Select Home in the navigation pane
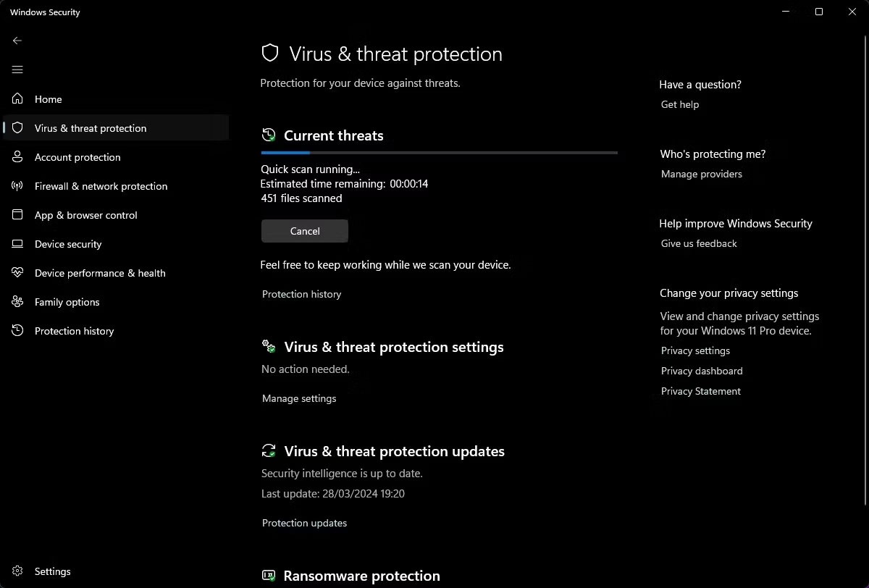The image size is (869, 588). (x=48, y=99)
